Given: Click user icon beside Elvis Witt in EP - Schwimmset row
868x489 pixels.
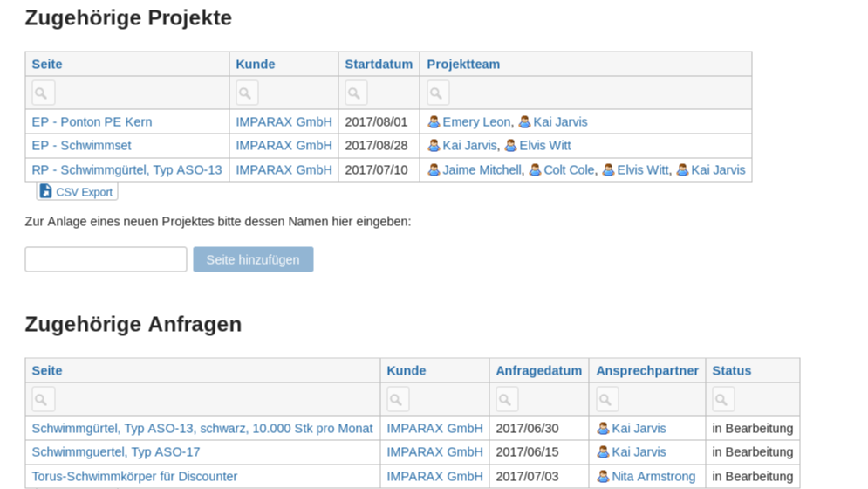Looking at the screenshot, I should coord(511,146).
